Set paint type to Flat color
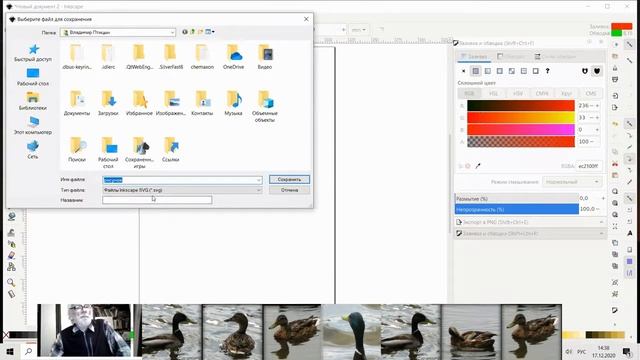The height and width of the screenshot is (360, 640). 476,71
